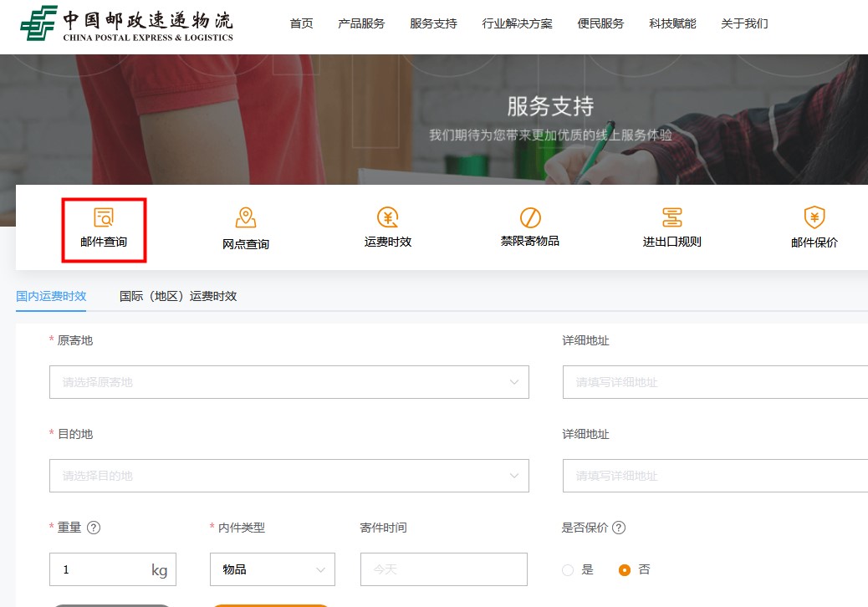The height and width of the screenshot is (607, 868).
Task: Open the 进出口规则 import export icon
Action: 671,218
